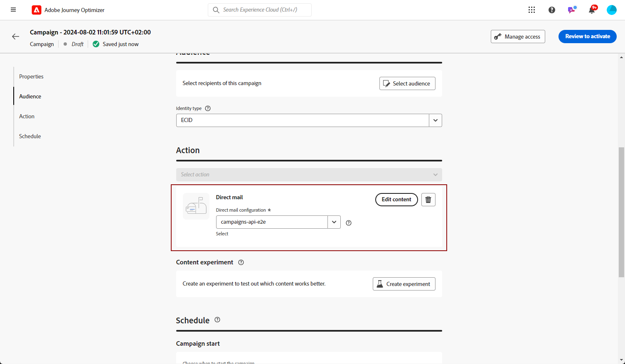Open the user profile avatar
Screen dimensions: 625x364
pyautogui.click(x=611, y=10)
